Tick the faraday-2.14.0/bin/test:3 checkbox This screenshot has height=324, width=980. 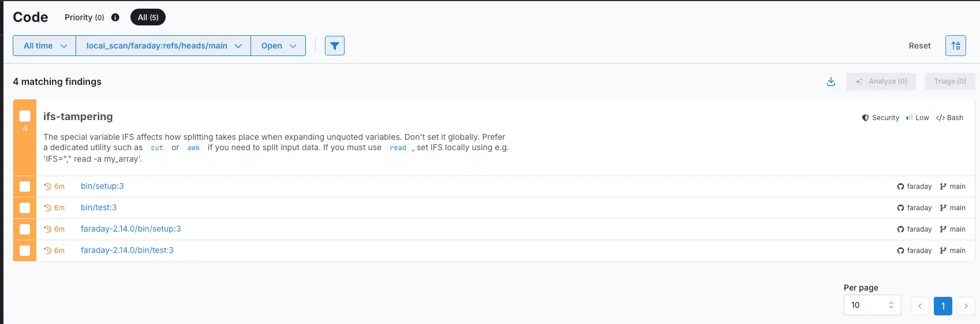point(25,251)
